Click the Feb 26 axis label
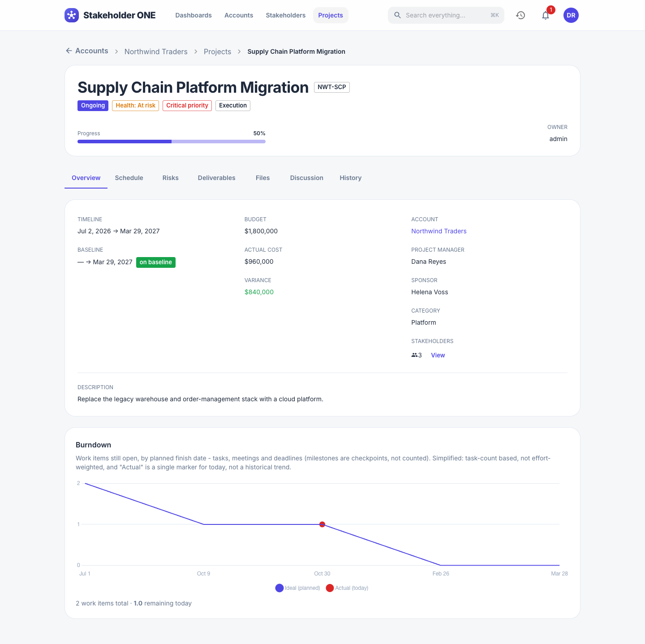Image resolution: width=645 pixels, height=644 pixels. (441, 574)
